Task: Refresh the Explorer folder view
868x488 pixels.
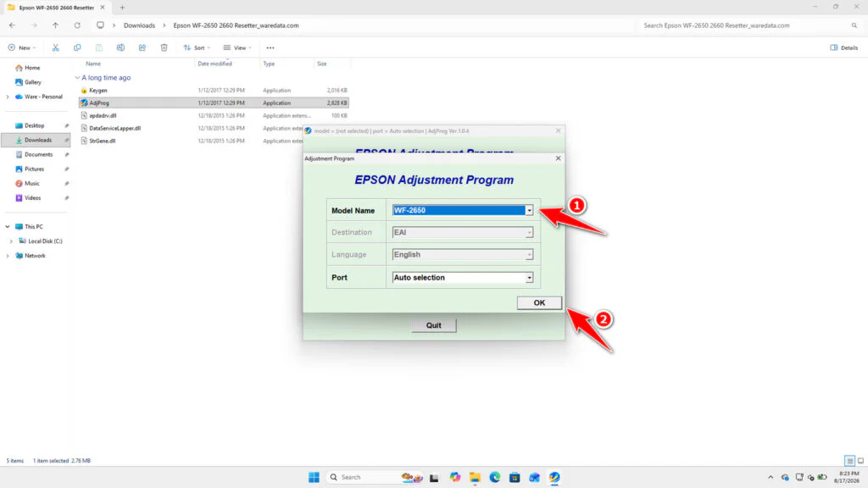Action: [x=77, y=25]
